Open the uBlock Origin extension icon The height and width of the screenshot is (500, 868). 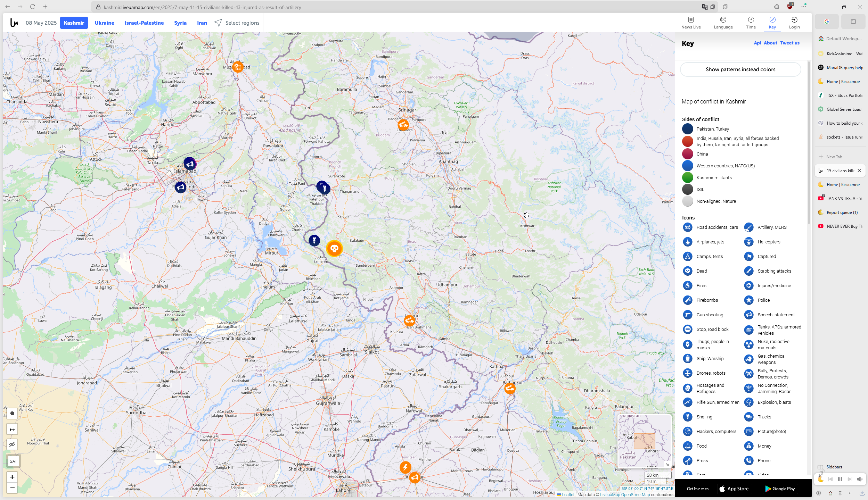tap(790, 6)
